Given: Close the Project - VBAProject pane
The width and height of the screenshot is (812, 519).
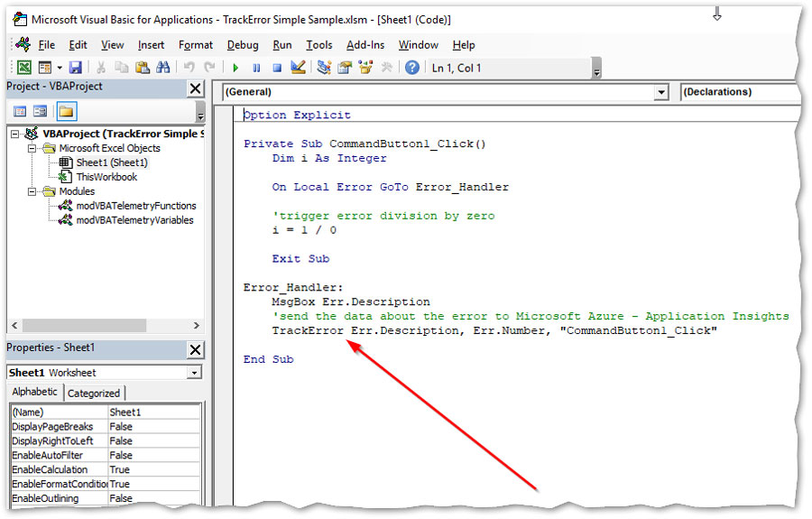Looking at the screenshot, I should click(195, 88).
